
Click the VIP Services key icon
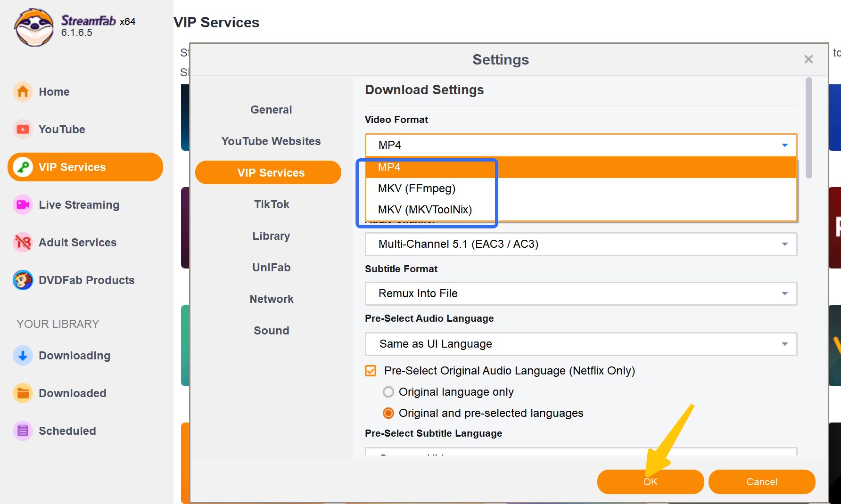[23, 167]
